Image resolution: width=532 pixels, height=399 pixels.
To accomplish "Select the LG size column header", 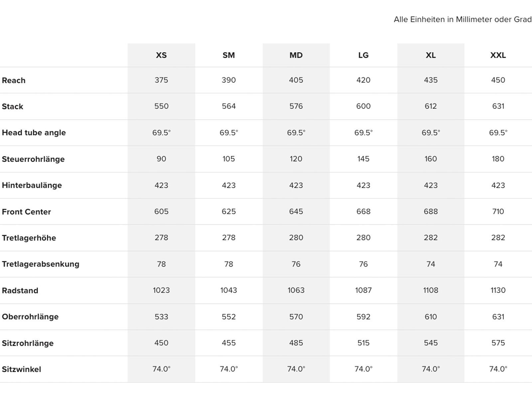I will (363, 55).
